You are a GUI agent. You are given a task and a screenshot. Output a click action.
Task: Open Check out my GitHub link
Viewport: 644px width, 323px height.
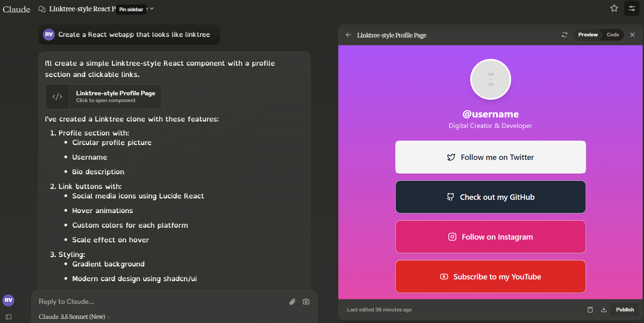pos(490,197)
